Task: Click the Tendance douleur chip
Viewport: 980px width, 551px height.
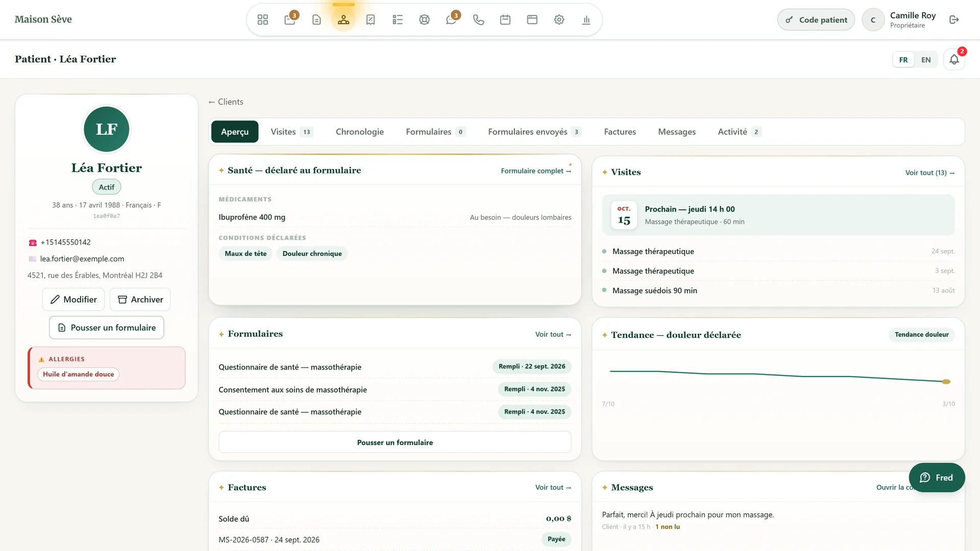Action: tap(921, 335)
